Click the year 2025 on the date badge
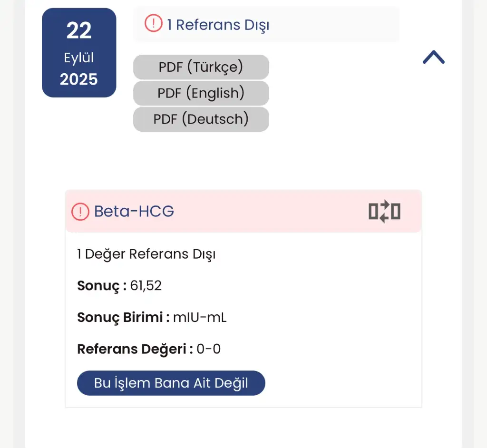This screenshot has height=448, width=487. click(x=79, y=79)
